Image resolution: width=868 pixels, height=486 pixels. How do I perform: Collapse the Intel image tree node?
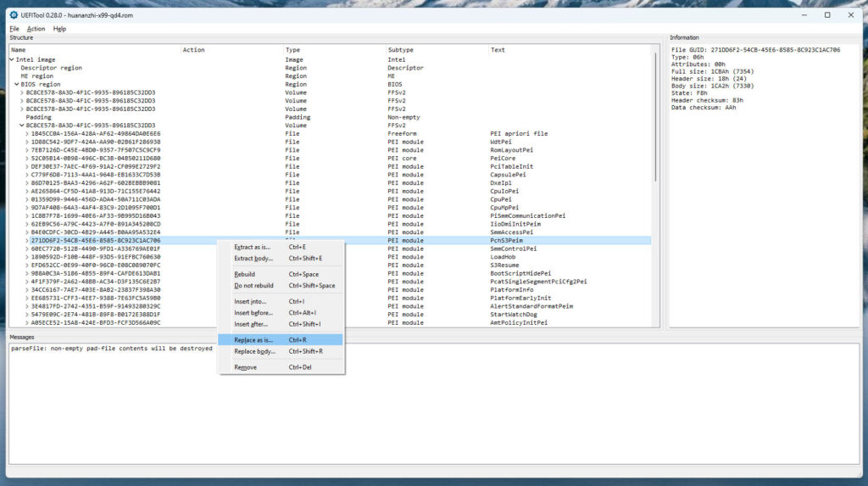tap(12, 60)
